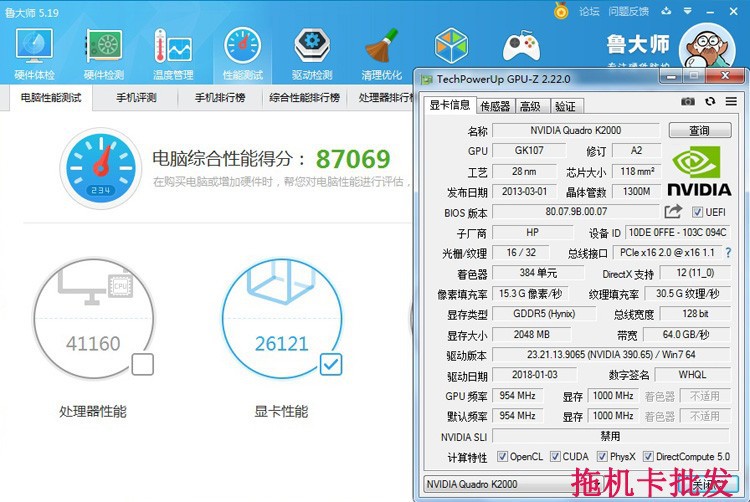Viewport: 750px width, 502px height.
Task: Click the 查询 lookup button
Action: (x=700, y=130)
